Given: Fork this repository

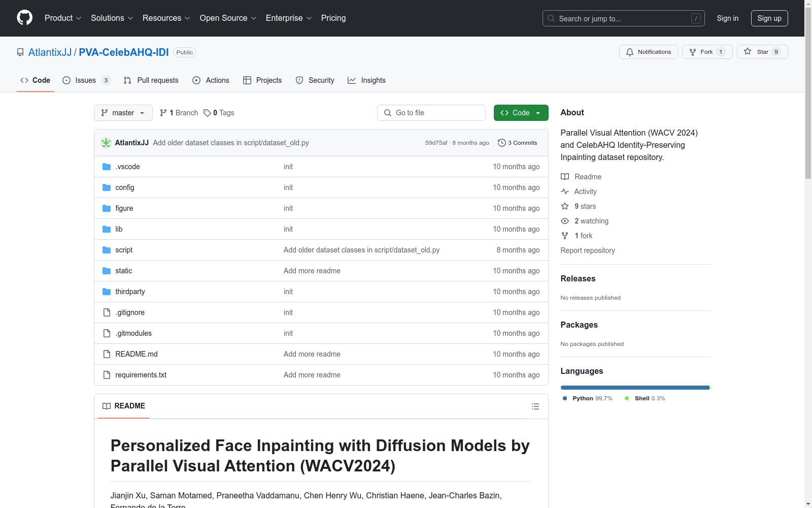Looking at the screenshot, I should pos(707,52).
